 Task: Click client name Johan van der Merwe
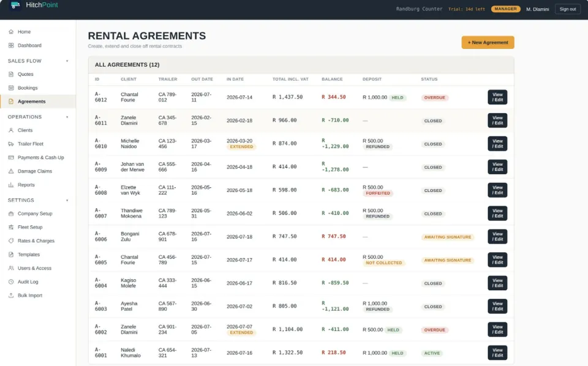pyautogui.click(x=132, y=166)
